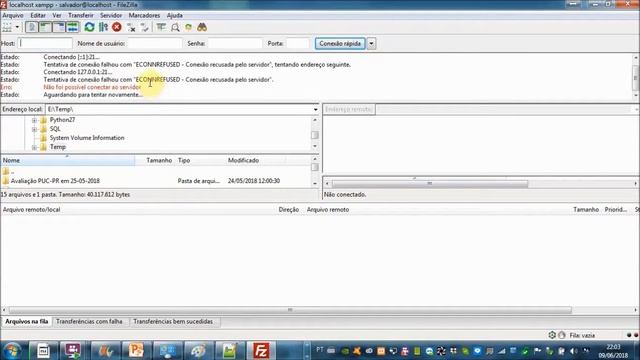The image size is (640, 360).
Task: Open FileZilla taskbar icon
Action: [261, 351]
